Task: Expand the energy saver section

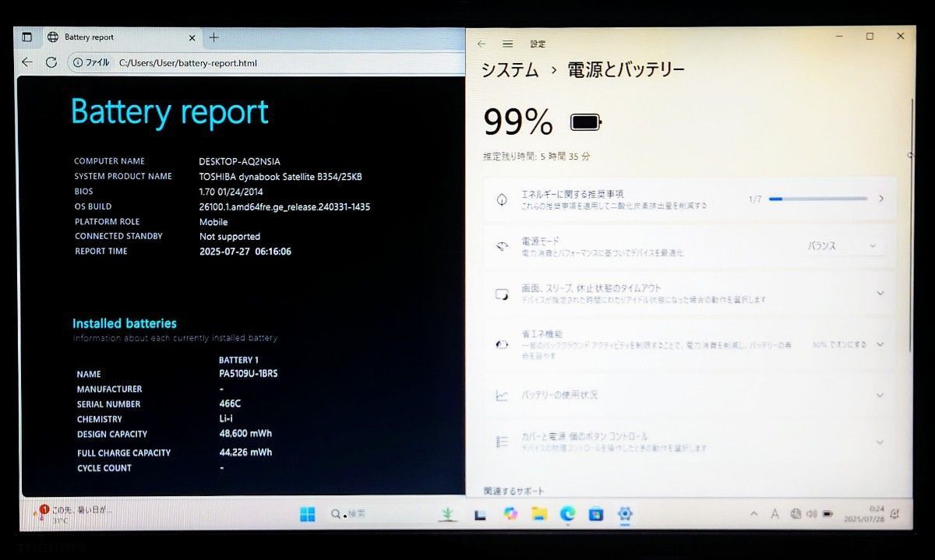Action: pyautogui.click(x=690, y=343)
